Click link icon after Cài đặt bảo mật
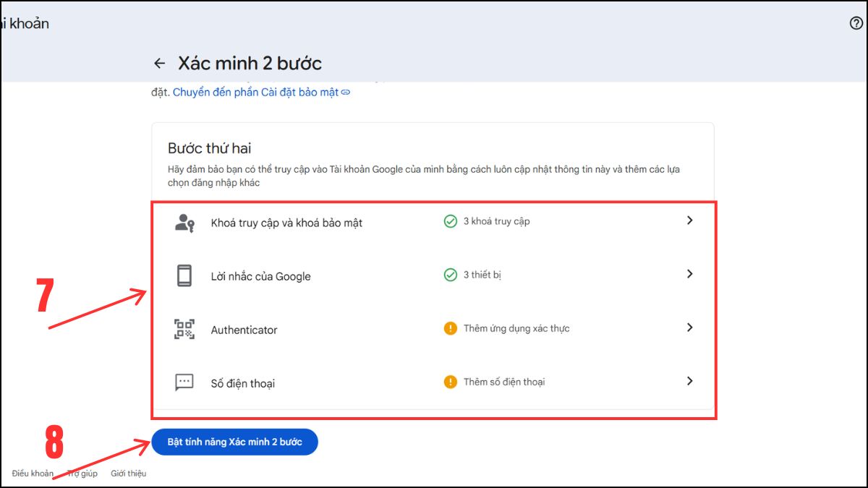This screenshot has width=868, height=488. point(346,93)
